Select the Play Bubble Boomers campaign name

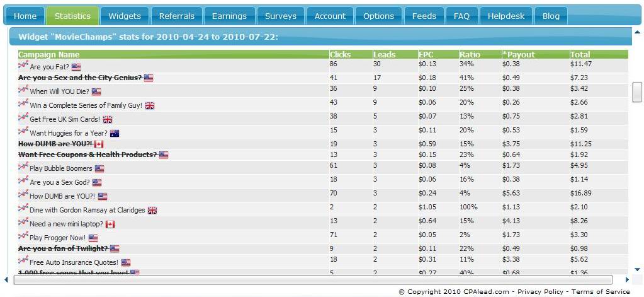[61, 168]
